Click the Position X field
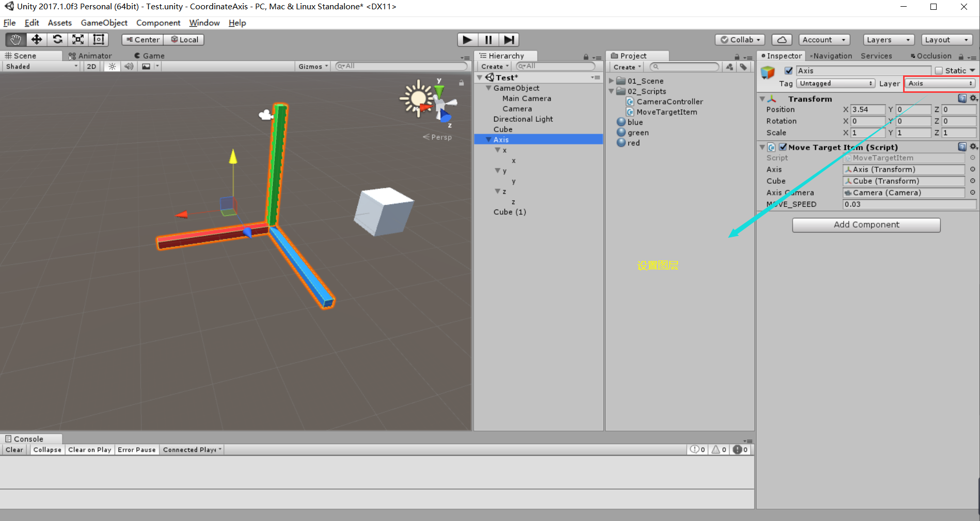Viewport: 980px width, 521px height. coord(867,109)
